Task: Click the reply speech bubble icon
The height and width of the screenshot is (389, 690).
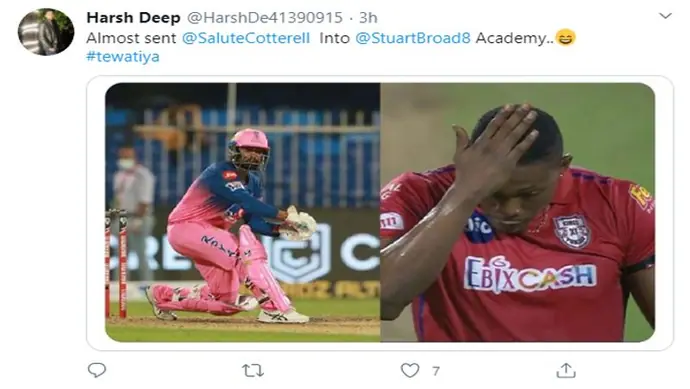Action: pos(97,370)
